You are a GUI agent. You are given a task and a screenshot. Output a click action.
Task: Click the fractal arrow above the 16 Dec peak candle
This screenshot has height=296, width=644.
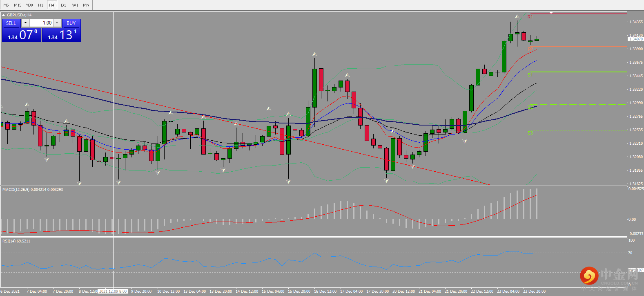coord(314,54)
